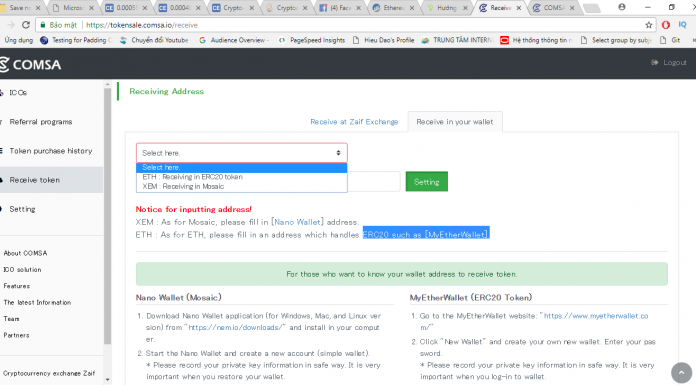Choose XEM : Receiving in Mosaic option
This screenshot has height=385, width=696.
pos(241,187)
